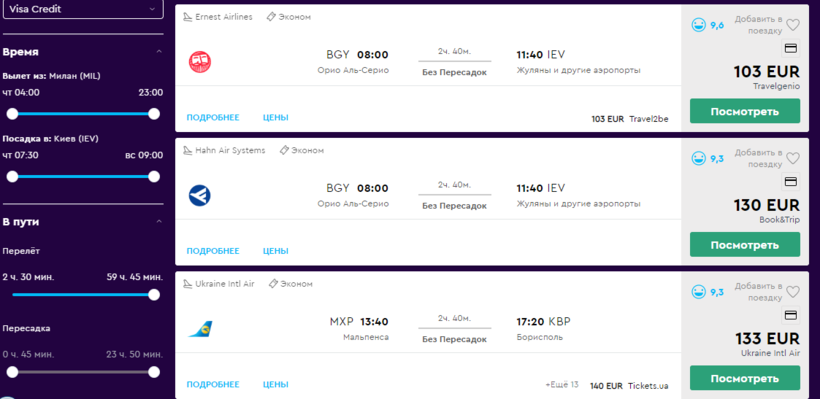Toggle heart on Hahn Air Systems flight
This screenshot has height=399, width=820.
coord(793,158)
